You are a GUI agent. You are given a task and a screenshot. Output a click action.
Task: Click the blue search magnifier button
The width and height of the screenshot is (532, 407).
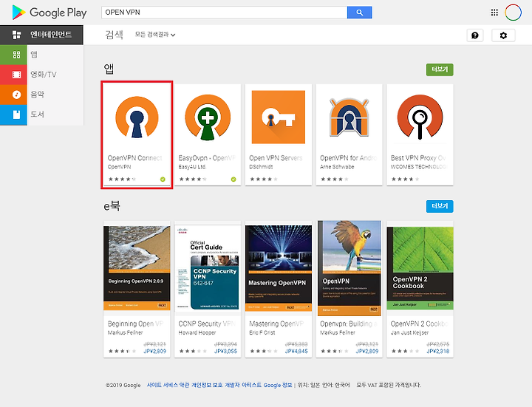pyautogui.click(x=359, y=13)
